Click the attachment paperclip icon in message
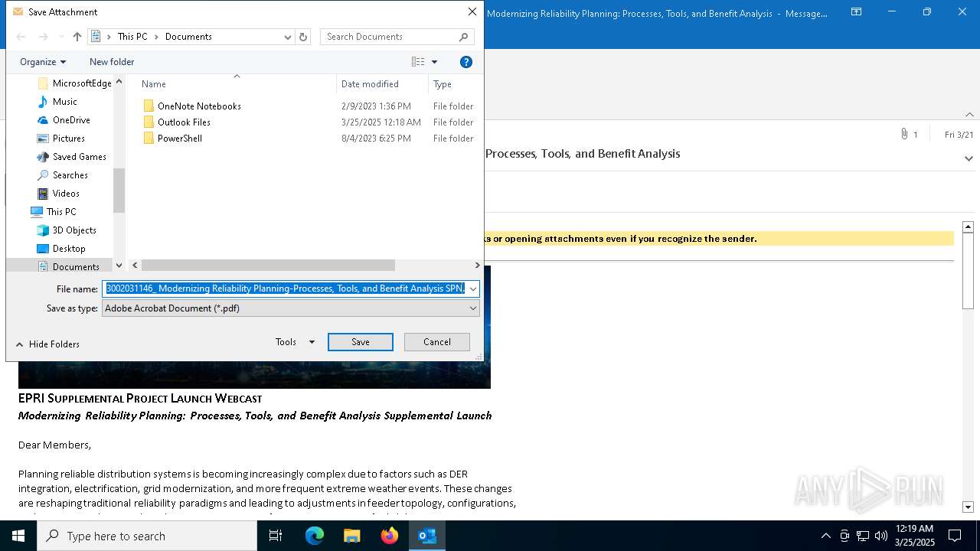The height and width of the screenshot is (551, 980). click(x=905, y=135)
